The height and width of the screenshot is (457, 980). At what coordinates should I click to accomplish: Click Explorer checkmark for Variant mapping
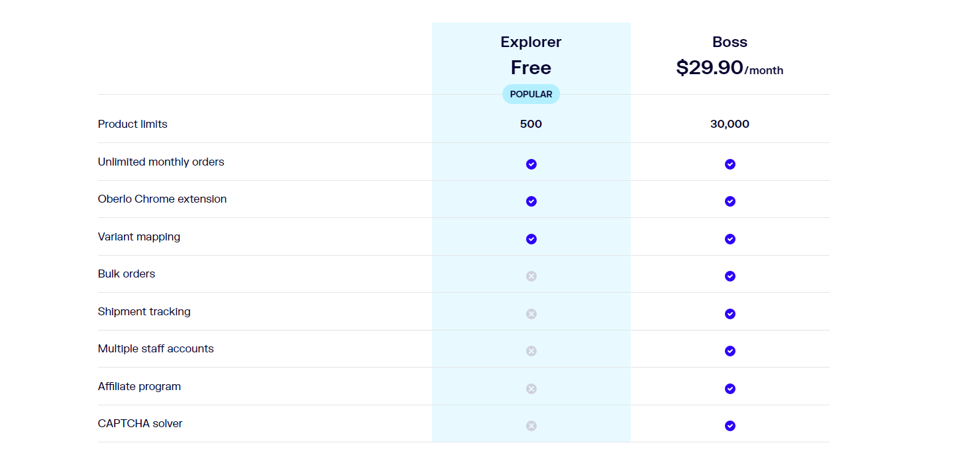[x=531, y=239]
